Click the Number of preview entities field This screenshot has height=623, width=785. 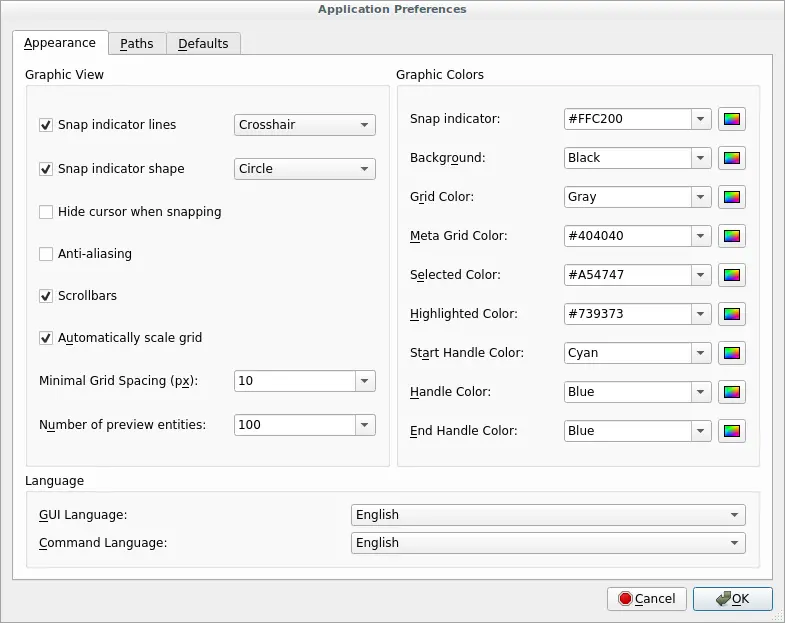pyautogui.click(x=294, y=425)
